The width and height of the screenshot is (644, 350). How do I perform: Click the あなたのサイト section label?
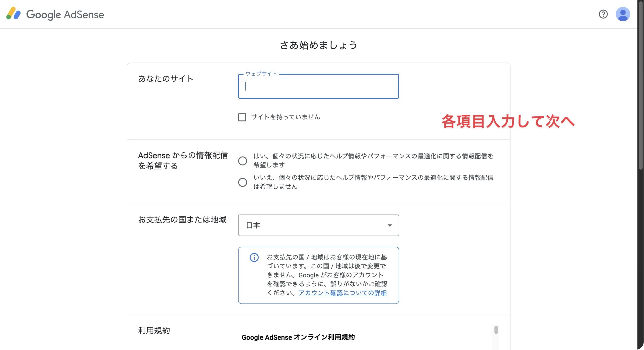[166, 79]
